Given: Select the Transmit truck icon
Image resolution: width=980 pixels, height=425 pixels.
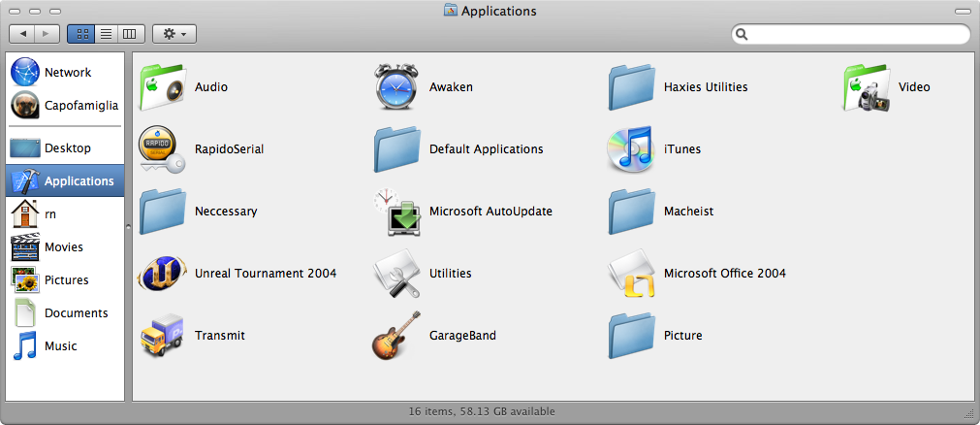Looking at the screenshot, I should [162, 336].
